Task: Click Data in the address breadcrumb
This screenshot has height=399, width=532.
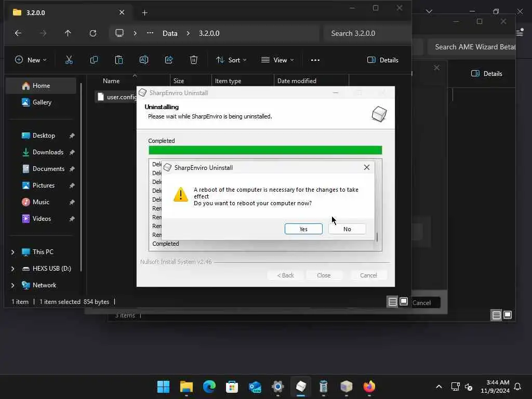Action: tap(170, 33)
